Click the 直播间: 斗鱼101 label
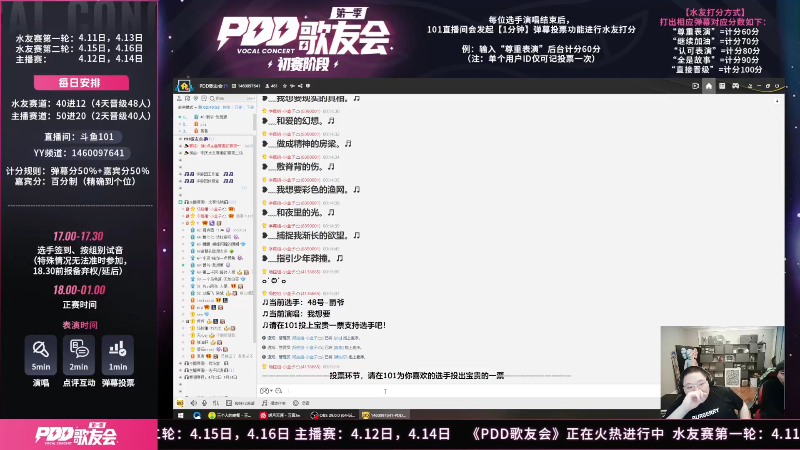 click(79, 136)
